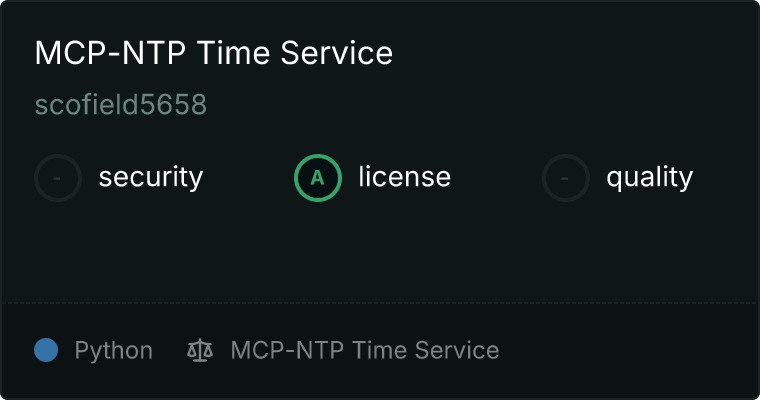Click the empty security score circle

pos(58,178)
